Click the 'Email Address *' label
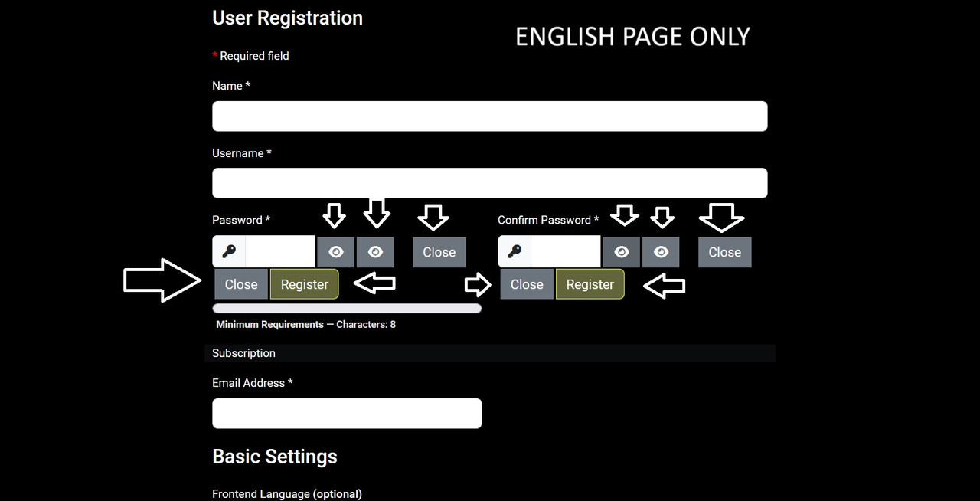Viewport: 980px width, 501px height. coord(253,383)
